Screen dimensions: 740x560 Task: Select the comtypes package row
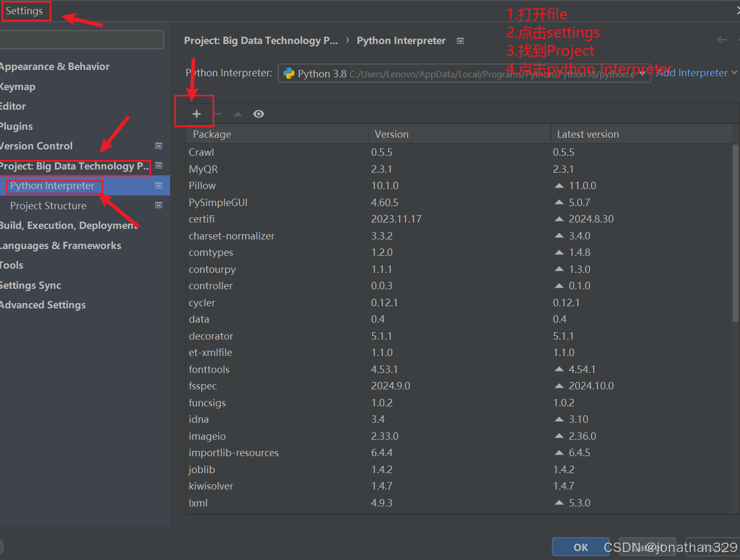pyautogui.click(x=459, y=252)
